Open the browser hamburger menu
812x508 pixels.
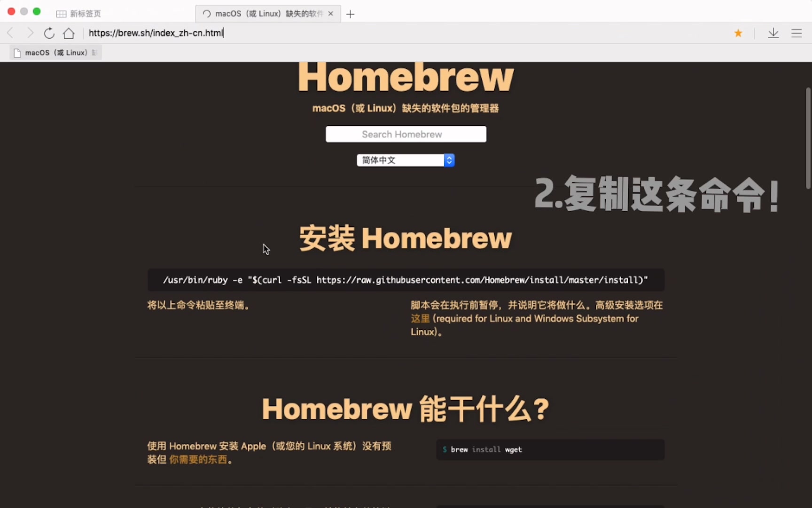coord(796,33)
